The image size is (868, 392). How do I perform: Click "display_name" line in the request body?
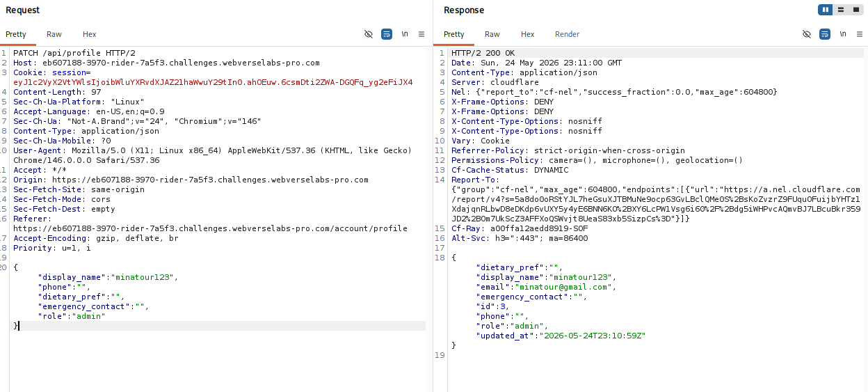point(108,277)
